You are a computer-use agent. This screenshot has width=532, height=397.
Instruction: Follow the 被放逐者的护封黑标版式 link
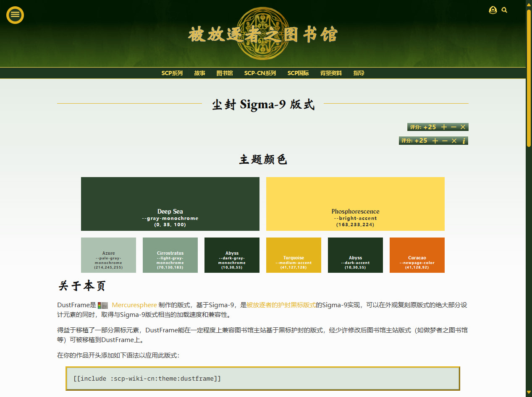[x=281, y=305]
